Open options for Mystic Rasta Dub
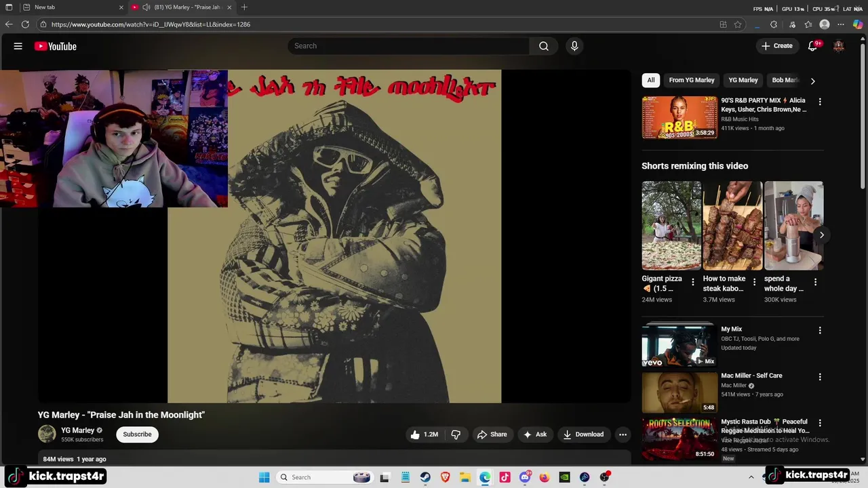 click(x=820, y=423)
